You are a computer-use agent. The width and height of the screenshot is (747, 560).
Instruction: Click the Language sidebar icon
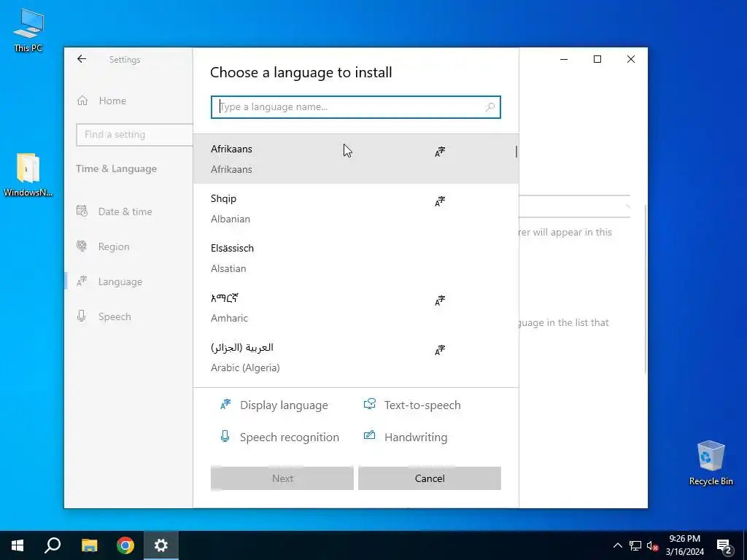click(82, 281)
